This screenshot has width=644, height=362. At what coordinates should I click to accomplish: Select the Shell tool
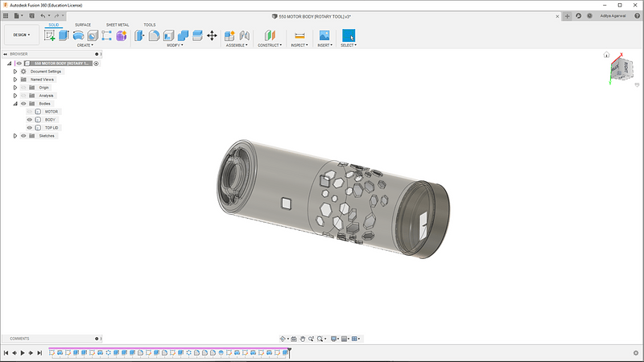click(168, 35)
